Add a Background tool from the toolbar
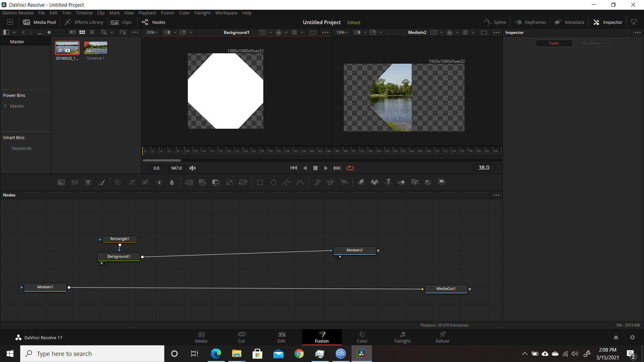644x362 pixels. click(x=61, y=182)
